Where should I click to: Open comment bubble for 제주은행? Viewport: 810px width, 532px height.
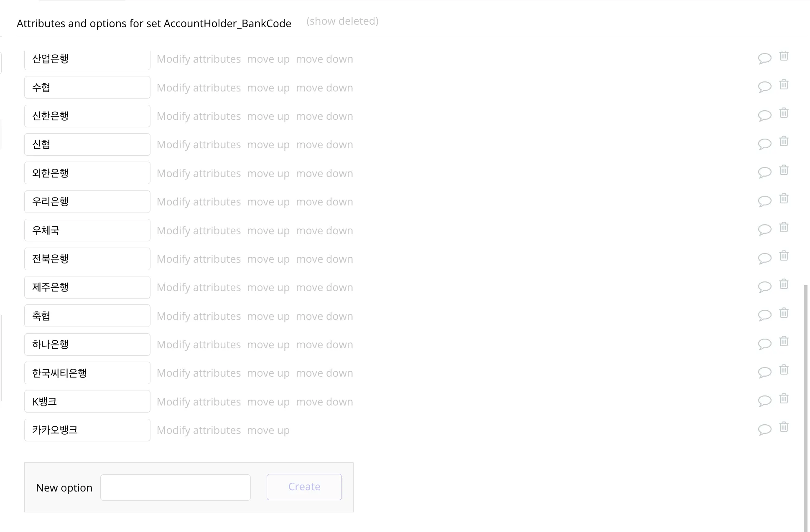(x=764, y=286)
